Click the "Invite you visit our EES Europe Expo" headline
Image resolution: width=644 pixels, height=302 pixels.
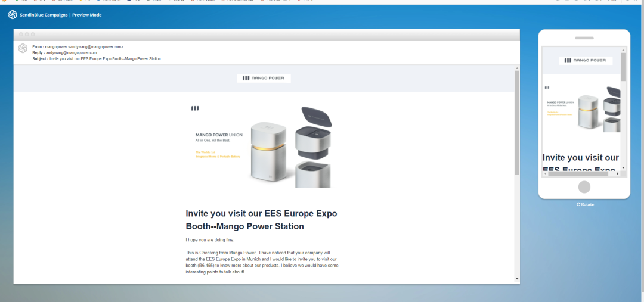(261, 220)
